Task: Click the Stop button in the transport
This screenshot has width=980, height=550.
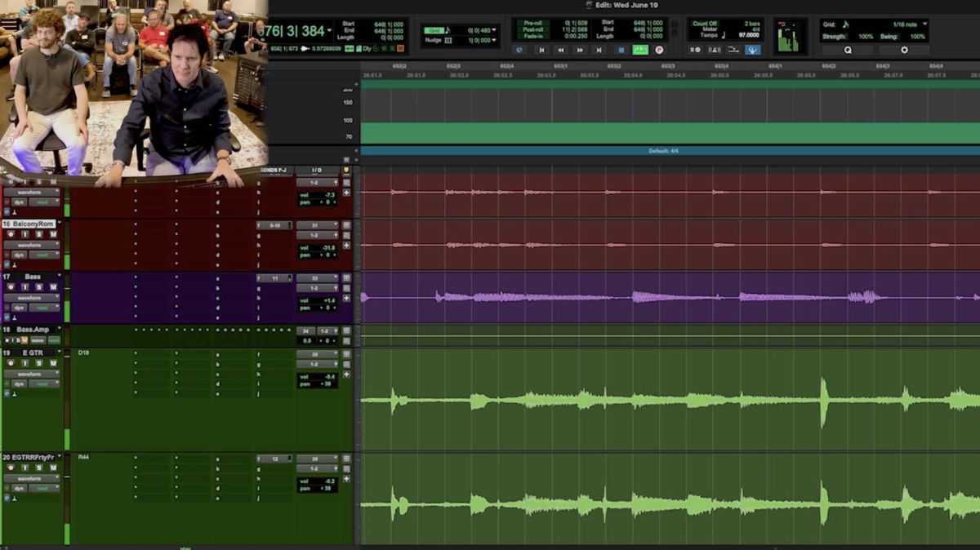Action: 621,50
